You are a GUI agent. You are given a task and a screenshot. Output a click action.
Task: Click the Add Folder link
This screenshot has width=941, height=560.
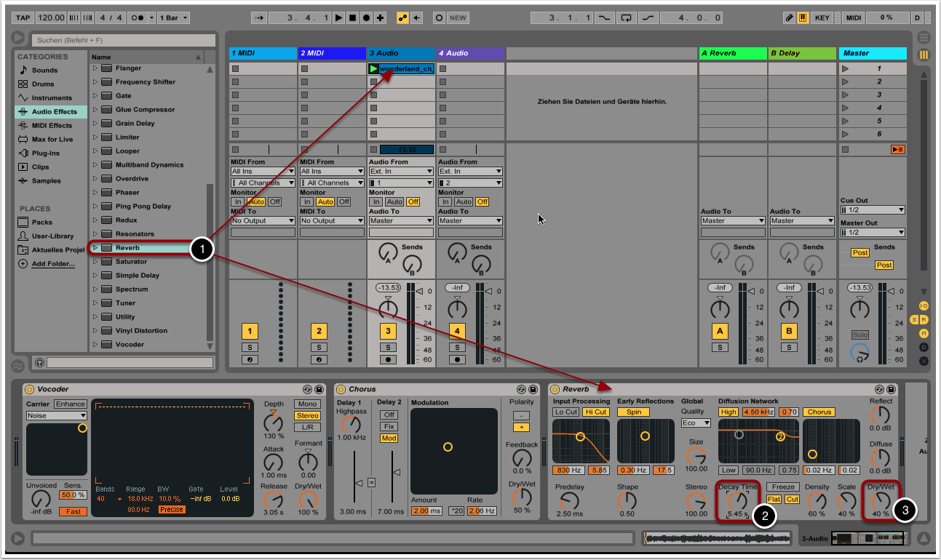tap(52, 264)
